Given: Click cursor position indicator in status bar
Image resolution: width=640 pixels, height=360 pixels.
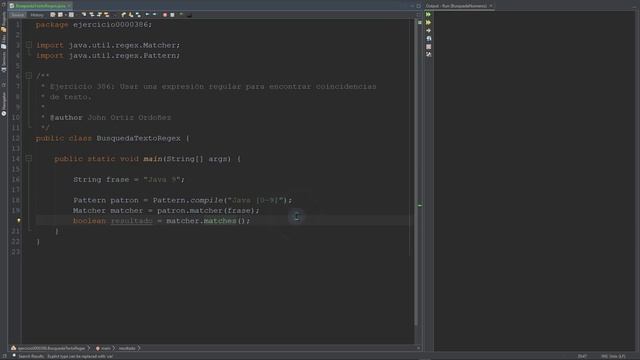Looking at the screenshot, I should pyautogui.click(x=582, y=356).
